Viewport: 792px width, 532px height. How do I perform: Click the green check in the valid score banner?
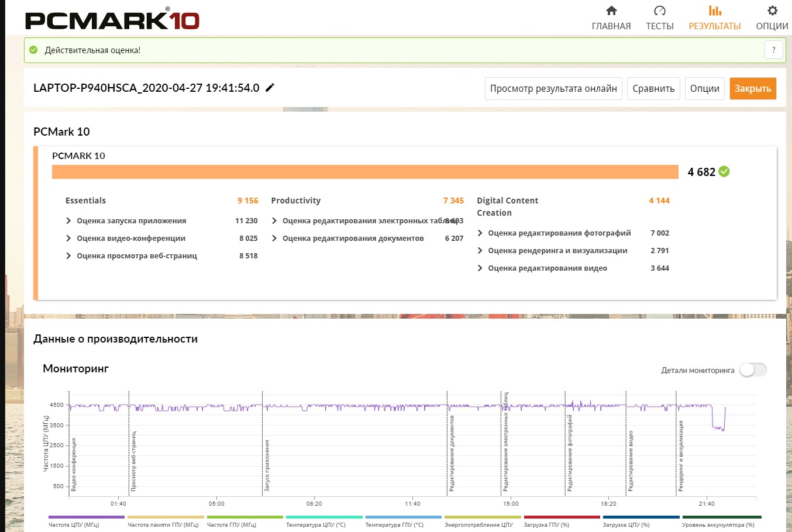click(x=33, y=50)
